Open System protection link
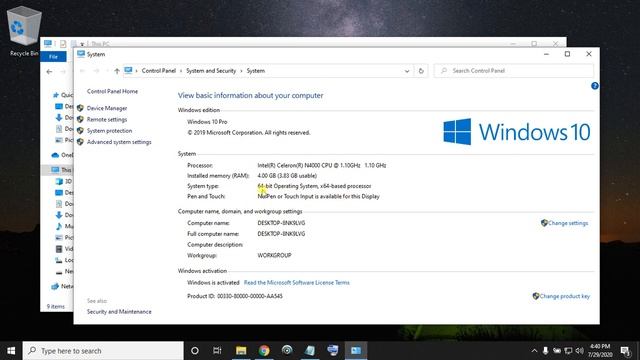The height and width of the screenshot is (360, 640). coord(109,131)
